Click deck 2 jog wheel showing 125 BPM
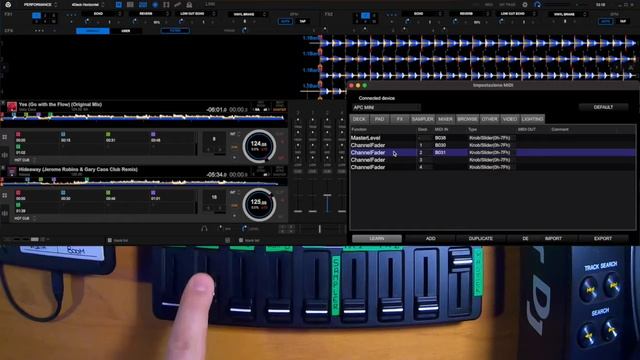 (x=259, y=204)
